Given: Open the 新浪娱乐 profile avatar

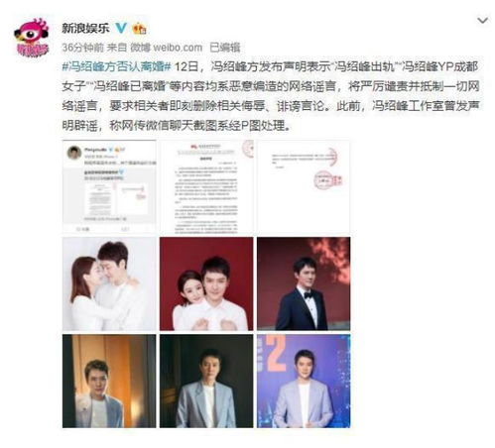Looking at the screenshot, I should point(32,37).
